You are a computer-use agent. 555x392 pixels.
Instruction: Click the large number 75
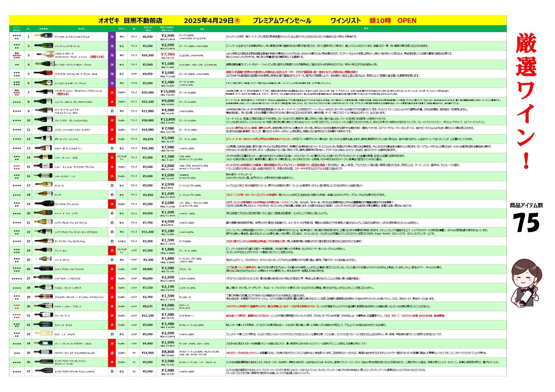[x=526, y=223]
